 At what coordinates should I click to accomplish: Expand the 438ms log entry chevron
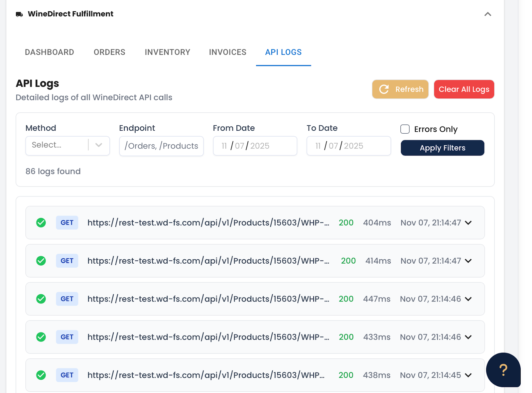pos(468,375)
